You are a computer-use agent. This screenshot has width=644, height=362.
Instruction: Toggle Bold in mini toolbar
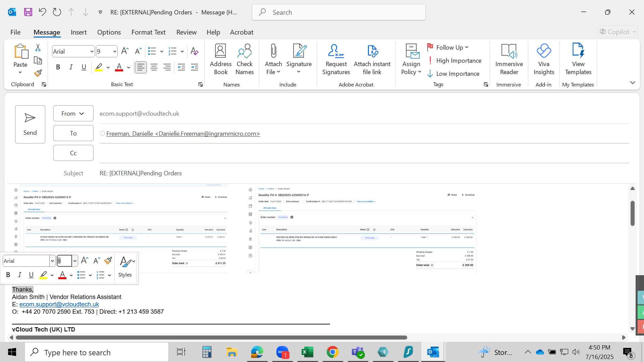(x=8, y=275)
